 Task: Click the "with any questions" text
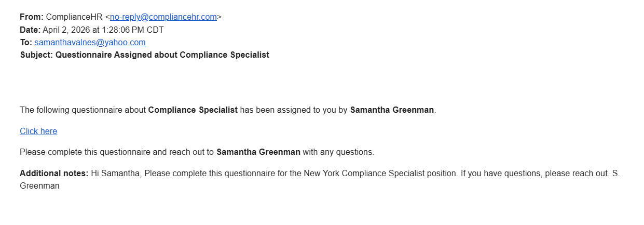(x=338, y=152)
